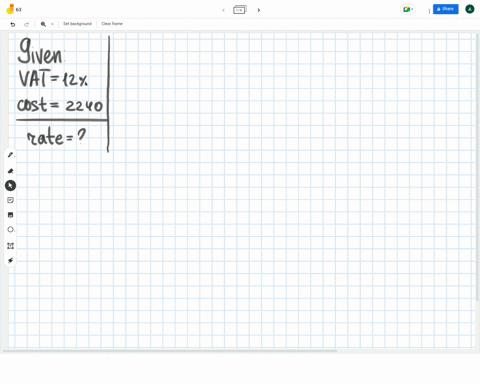Undo the last action
The image size is (480, 384).
pyautogui.click(x=13, y=24)
